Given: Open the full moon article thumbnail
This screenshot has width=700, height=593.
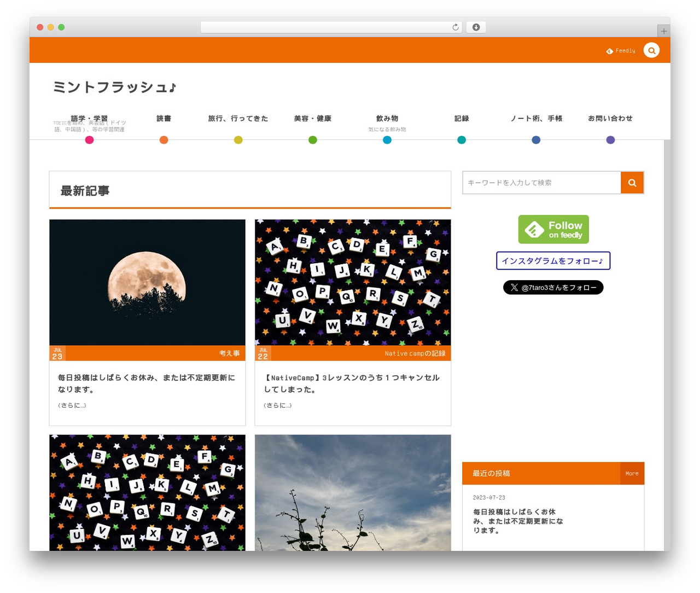Looking at the screenshot, I should (x=147, y=282).
